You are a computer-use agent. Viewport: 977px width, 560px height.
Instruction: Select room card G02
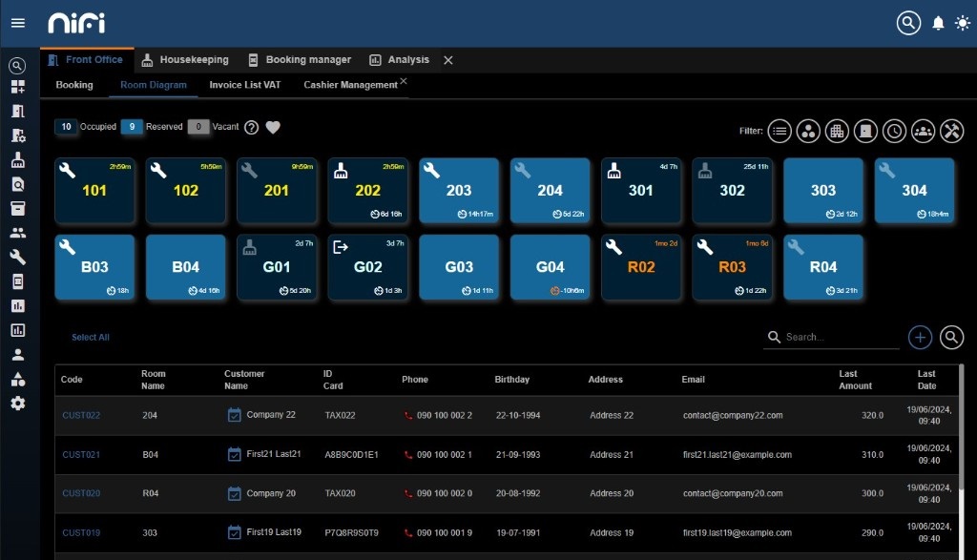pos(367,266)
